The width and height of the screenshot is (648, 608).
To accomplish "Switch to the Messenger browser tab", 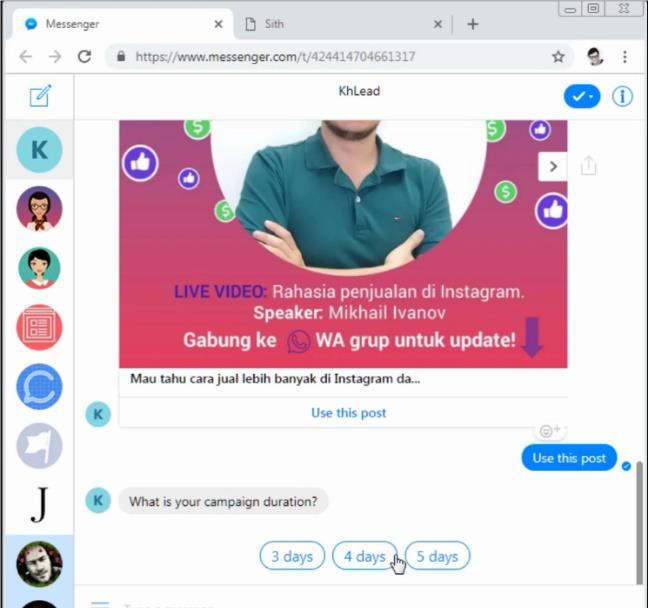I will (x=123, y=24).
